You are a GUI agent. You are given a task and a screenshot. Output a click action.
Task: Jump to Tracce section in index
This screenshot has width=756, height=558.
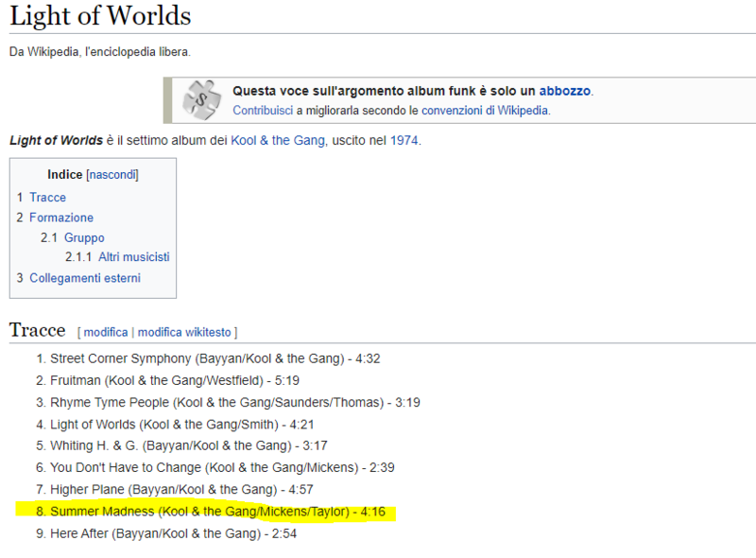point(47,198)
